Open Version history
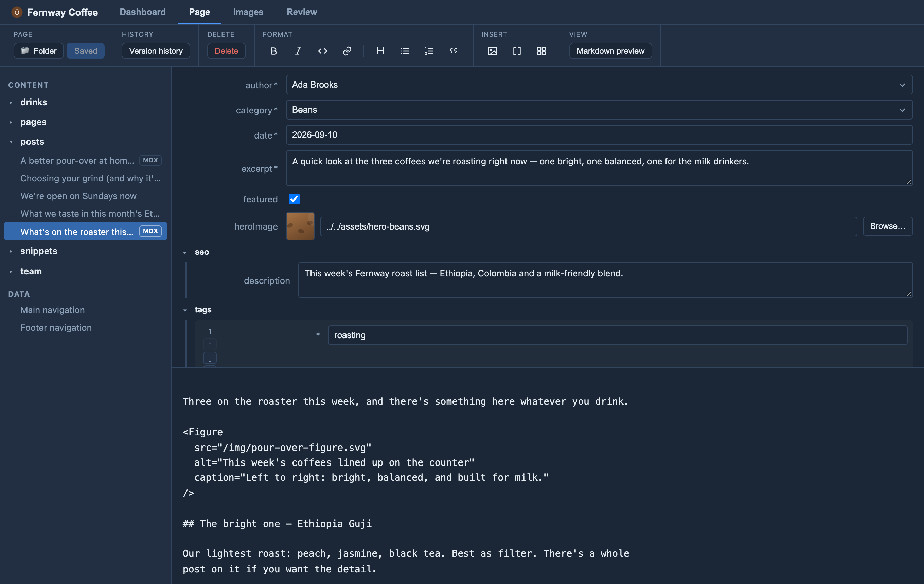This screenshot has height=584, width=924. (x=156, y=51)
